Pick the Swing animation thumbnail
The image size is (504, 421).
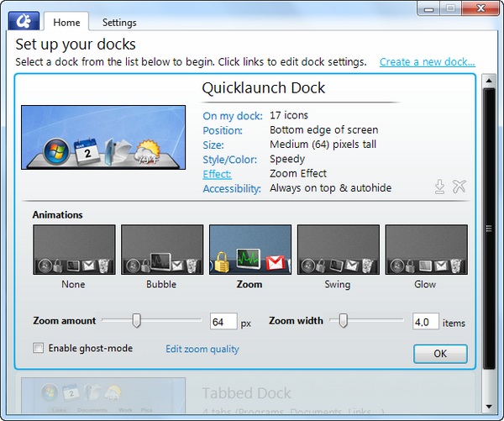339,250
